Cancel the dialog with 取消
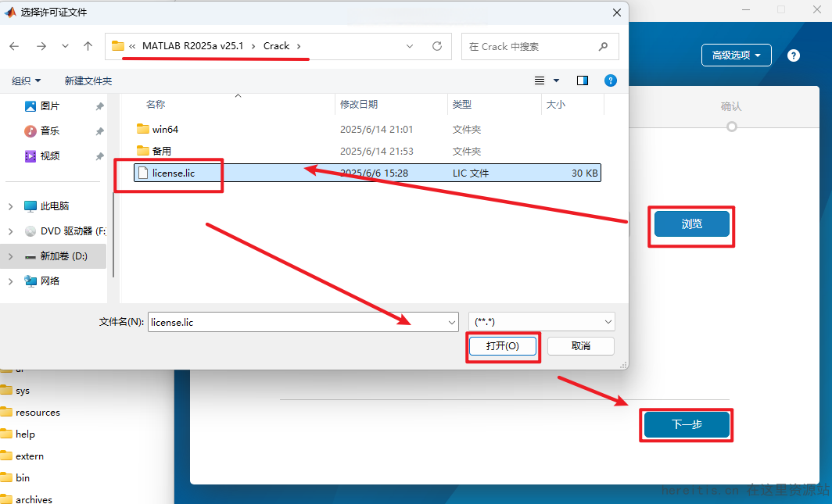This screenshot has height=504, width=832. click(x=581, y=346)
